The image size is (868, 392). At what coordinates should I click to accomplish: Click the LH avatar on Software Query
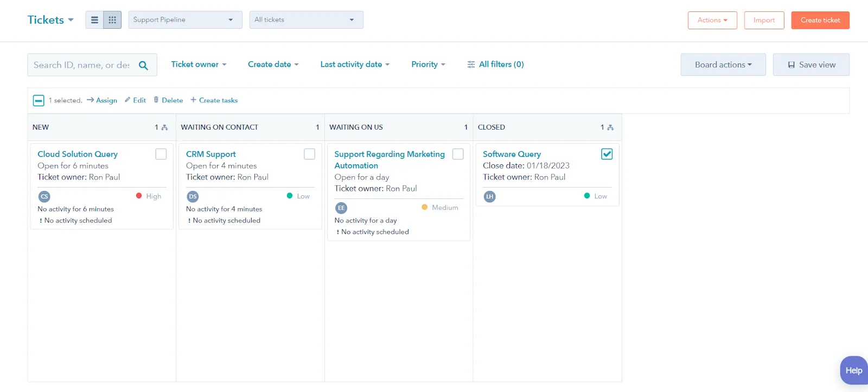coord(490,197)
